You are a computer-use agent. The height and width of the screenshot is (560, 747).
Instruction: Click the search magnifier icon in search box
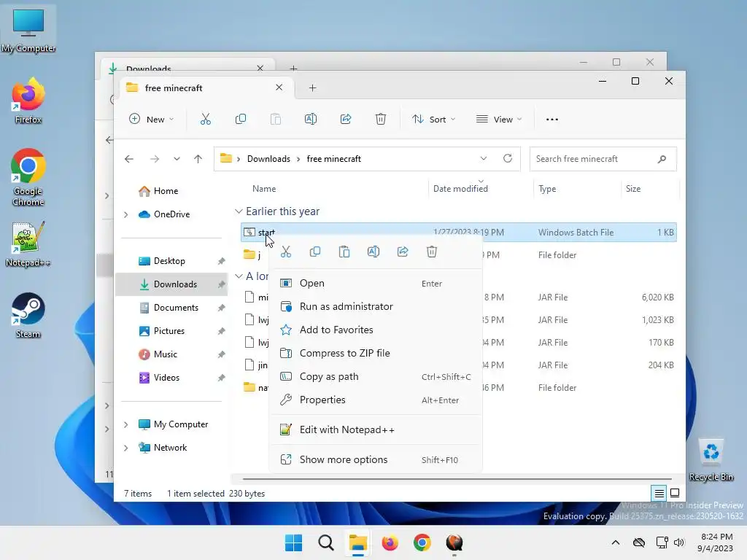(662, 159)
